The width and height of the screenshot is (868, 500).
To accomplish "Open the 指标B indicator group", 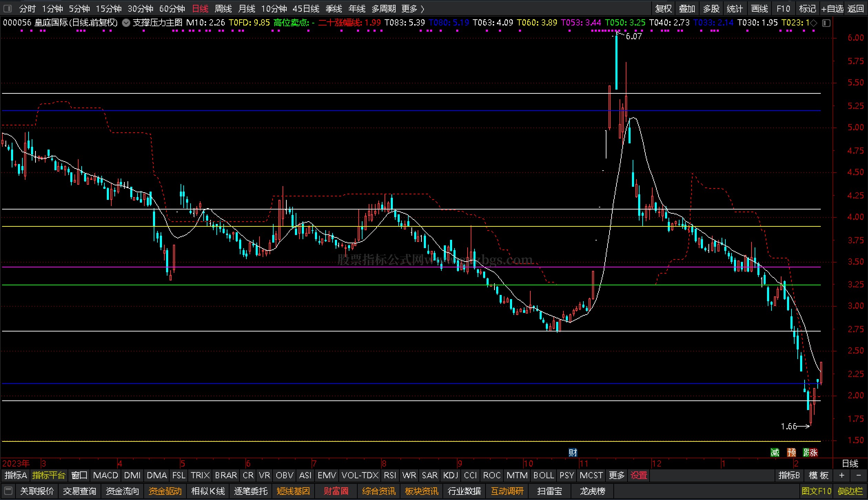I will [789, 476].
